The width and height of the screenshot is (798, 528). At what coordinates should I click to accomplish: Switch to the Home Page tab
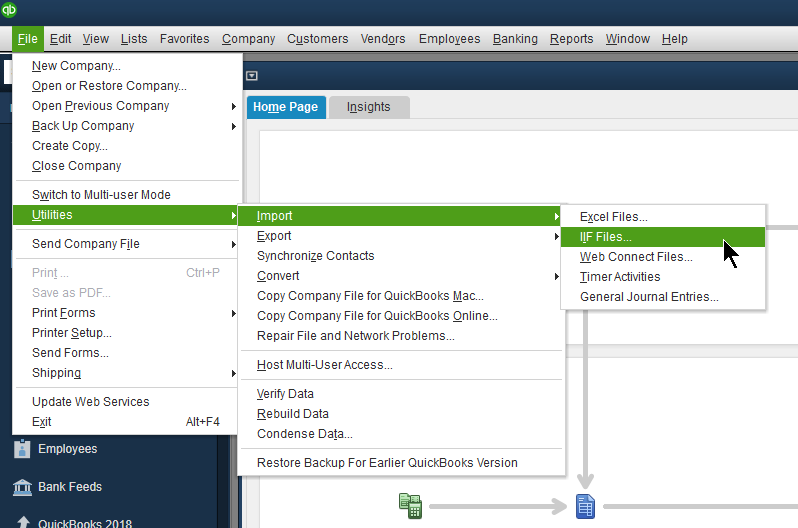286,107
